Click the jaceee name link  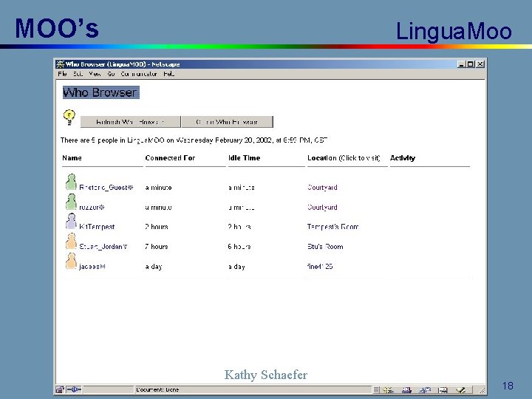[92, 266]
